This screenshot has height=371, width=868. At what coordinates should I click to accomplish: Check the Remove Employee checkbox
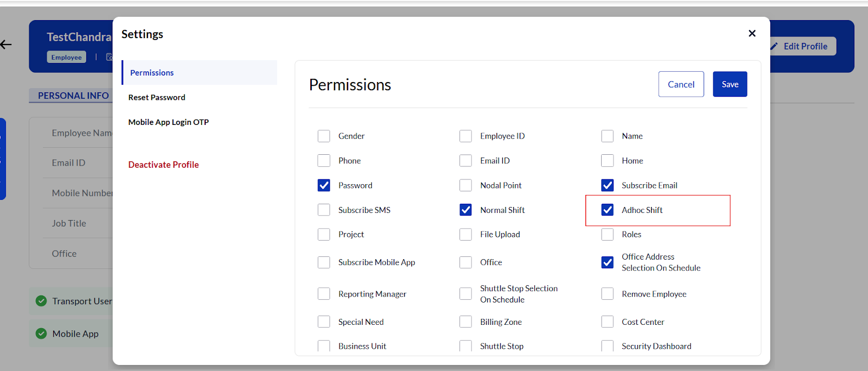click(x=608, y=294)
